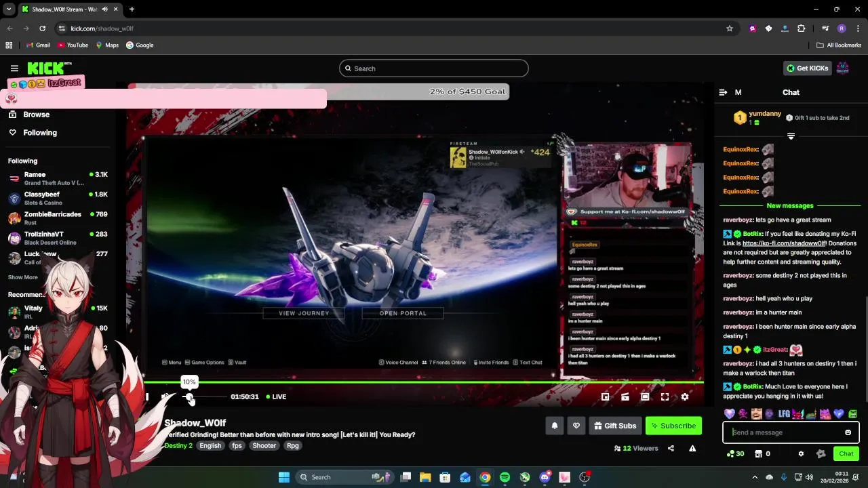Open ZombieBarricades followed channel
Viewport: 868px width, 488px height.
[x=58, y=218]
